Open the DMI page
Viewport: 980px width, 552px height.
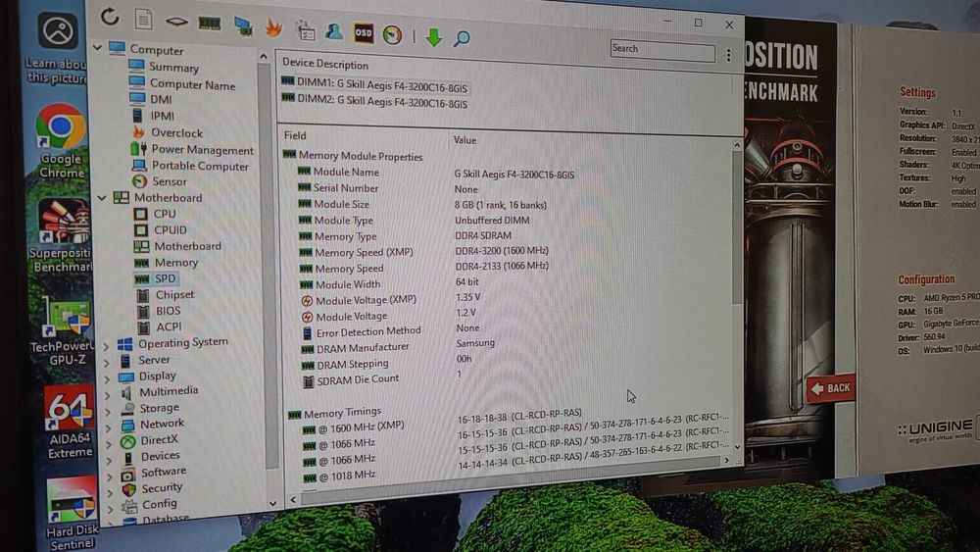click(x=161, y=99)
